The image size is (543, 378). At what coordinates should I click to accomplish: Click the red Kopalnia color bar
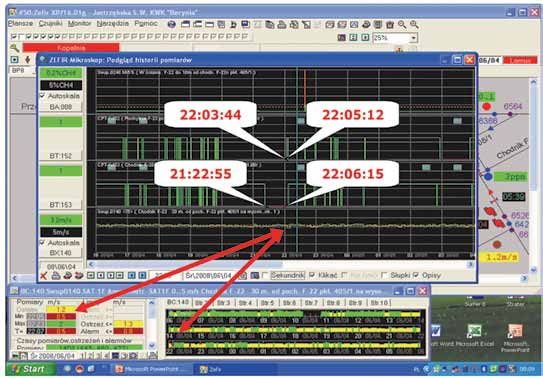pyautogui.click(x=71, y=48)
